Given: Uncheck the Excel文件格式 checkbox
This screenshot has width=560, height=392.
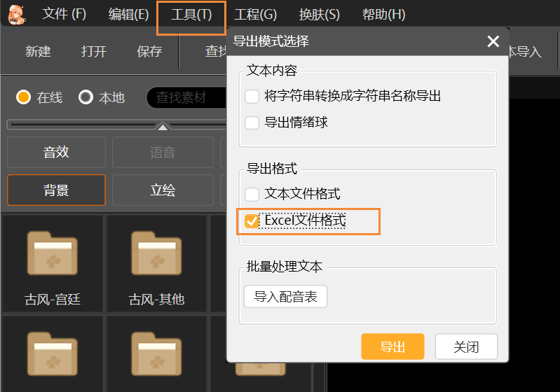Looking at the screenshot, I should click(x=252, y=221).
